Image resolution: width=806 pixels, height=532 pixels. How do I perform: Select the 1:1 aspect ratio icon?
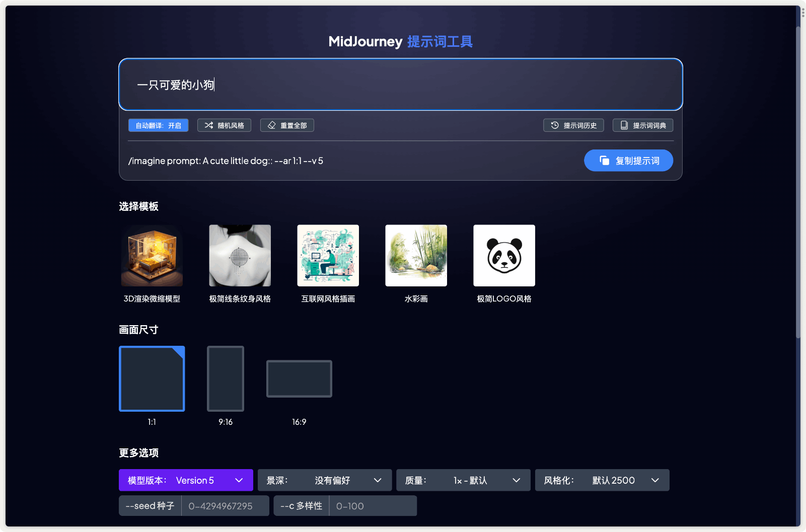click(152, 378)
